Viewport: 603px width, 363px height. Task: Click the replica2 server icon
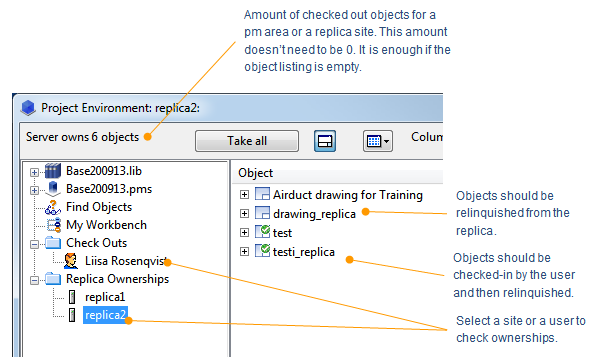72,315
